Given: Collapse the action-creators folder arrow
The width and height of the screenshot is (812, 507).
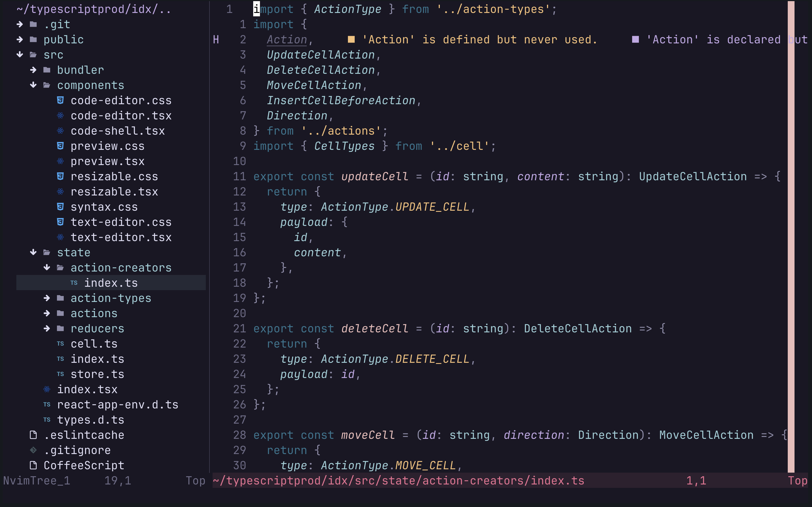Looking at the screenshot, I should pos(47,268).
